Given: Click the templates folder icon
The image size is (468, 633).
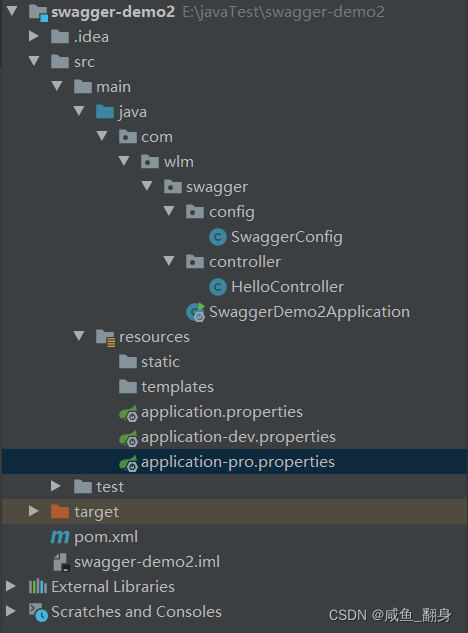Looking at the screenshot, I should tap(128, 386).
